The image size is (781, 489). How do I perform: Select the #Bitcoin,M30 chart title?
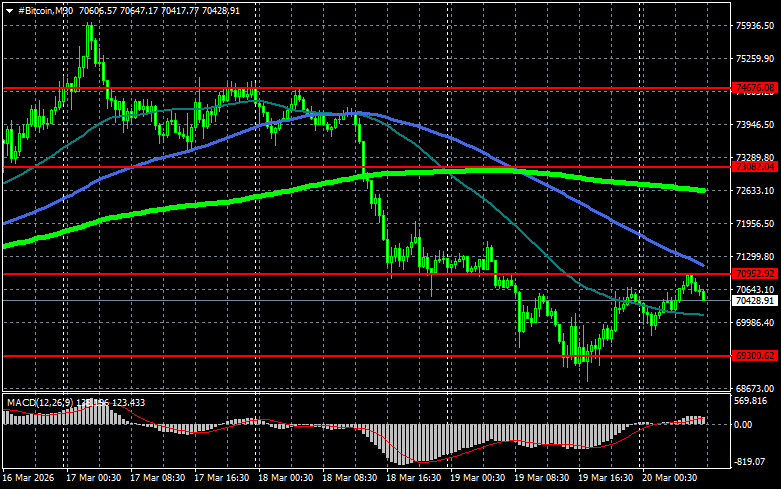tap(45, 10)
